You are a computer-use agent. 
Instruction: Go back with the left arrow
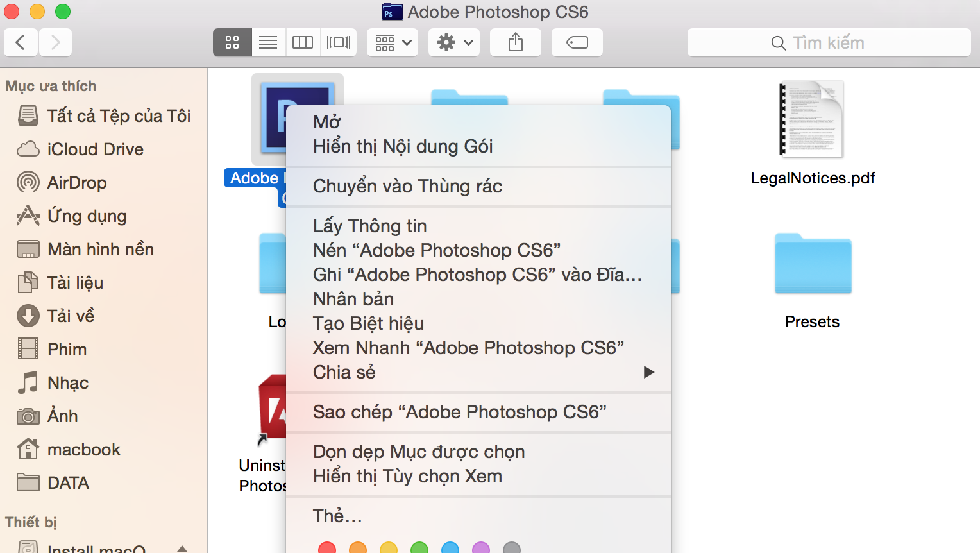tap(21, 42)
